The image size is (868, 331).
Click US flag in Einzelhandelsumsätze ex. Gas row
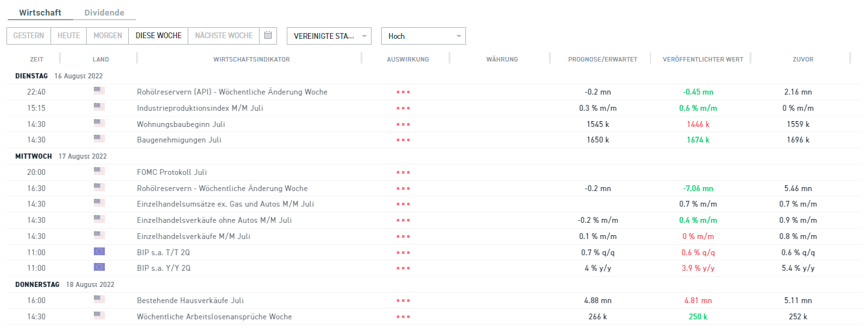click(x=99, y=203)
